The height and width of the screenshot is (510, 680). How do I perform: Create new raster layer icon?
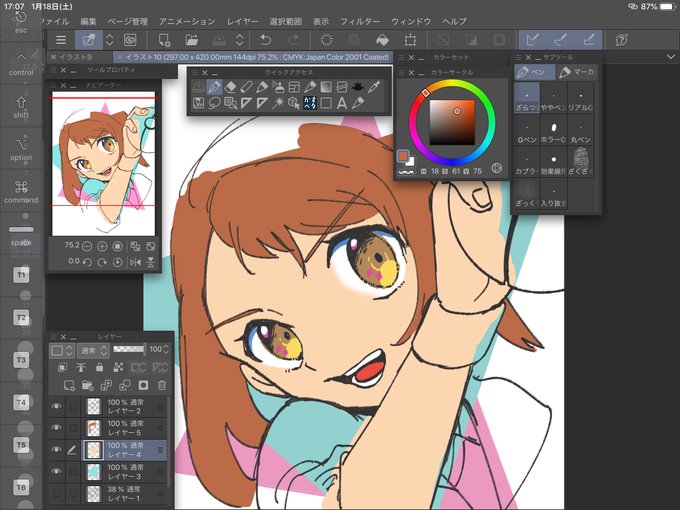tap(69, 385)
